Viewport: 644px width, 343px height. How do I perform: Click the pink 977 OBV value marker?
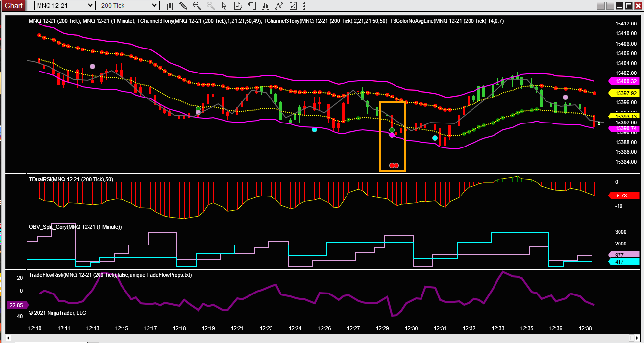(623, 255)
